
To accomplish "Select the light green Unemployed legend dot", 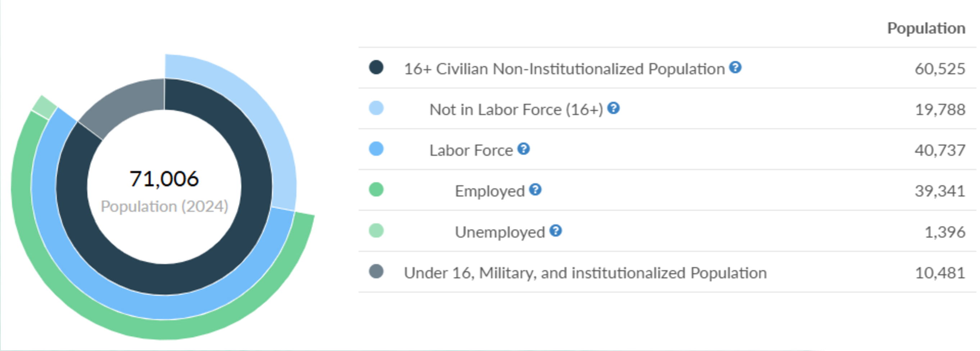I will 376,230.
